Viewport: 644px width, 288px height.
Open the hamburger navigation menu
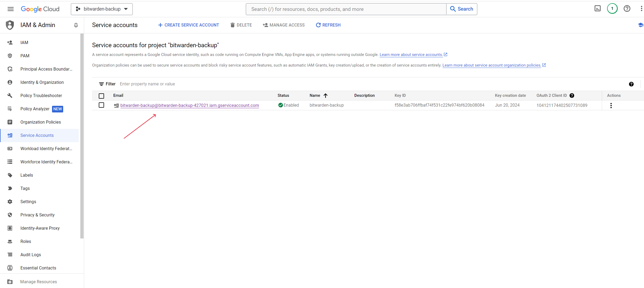[x=11, y=9]
